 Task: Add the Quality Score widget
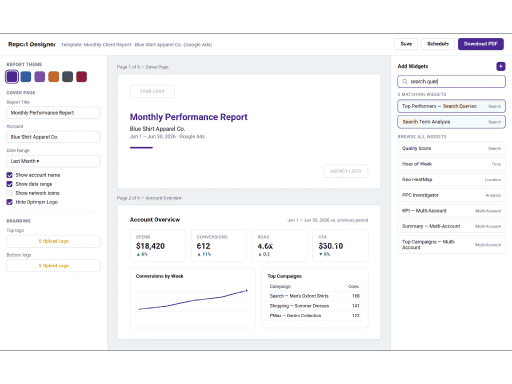pos(451,148)
